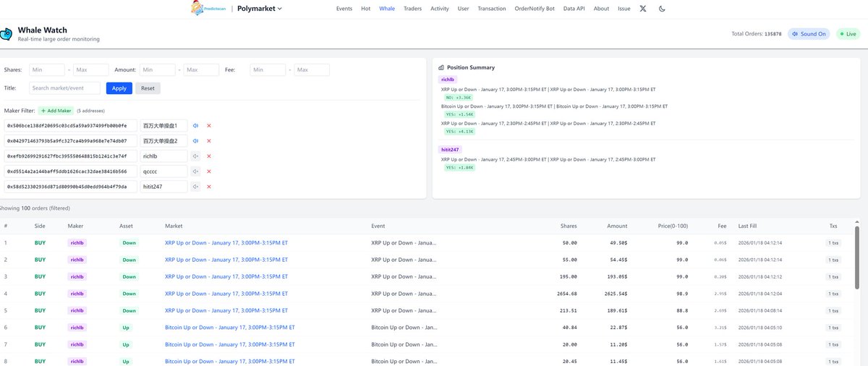
Task: Mute sound for 百万大单操盘2 maker
Action: pos(195,140)
